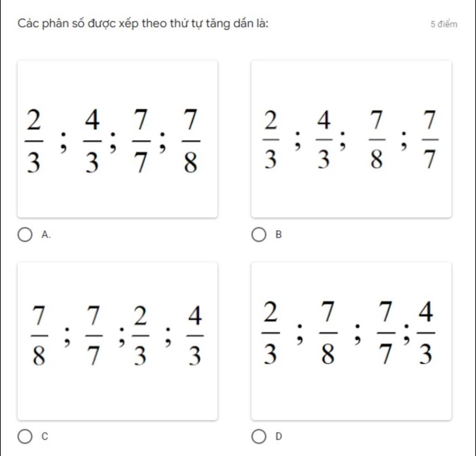Screen dimensions: 476x456
Task: Select radio button for answer B
Action: point(258,235)
